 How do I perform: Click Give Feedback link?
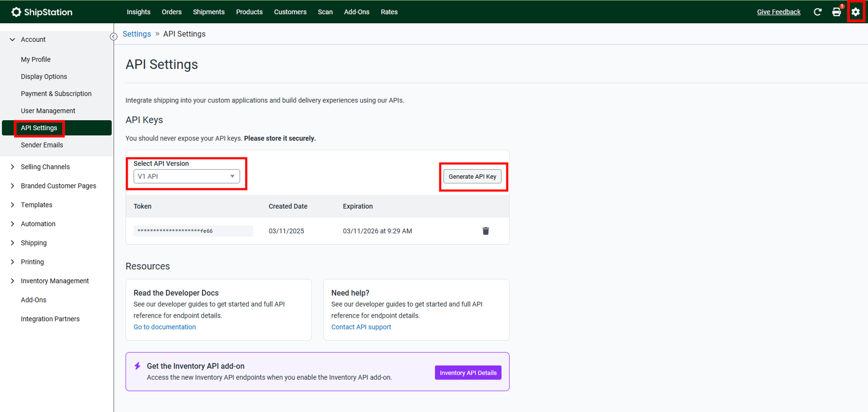pos(779,12)
